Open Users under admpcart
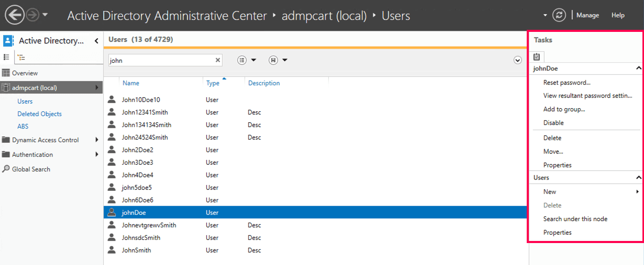644x265 pixels. pyautogui.click(x=25, y=101)
